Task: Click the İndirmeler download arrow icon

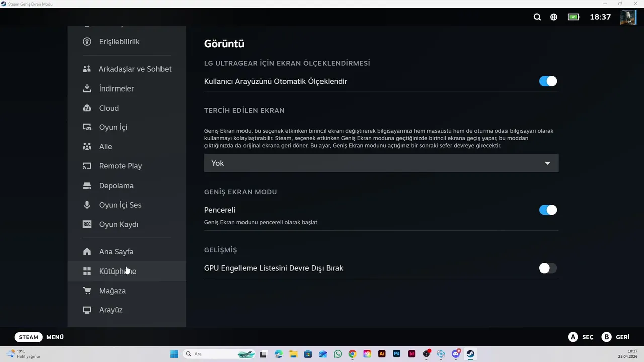Action: click(x=87, y=88)
